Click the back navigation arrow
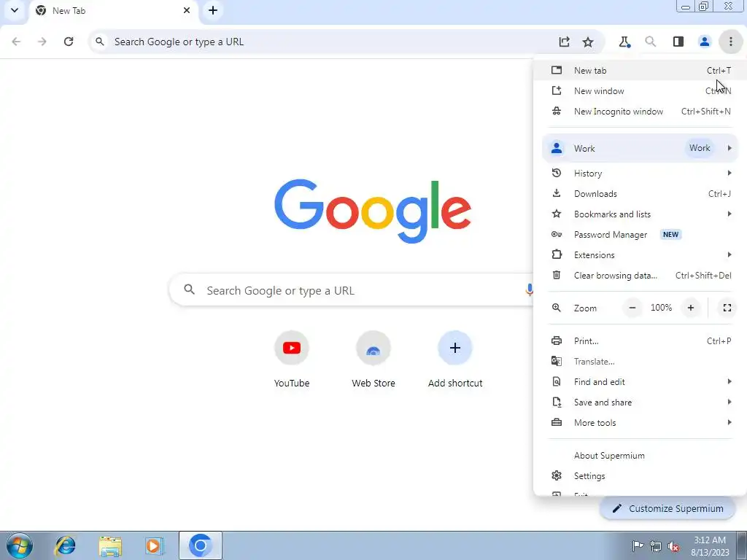Screen dimensions: 747x560 (x=16, y=42)
